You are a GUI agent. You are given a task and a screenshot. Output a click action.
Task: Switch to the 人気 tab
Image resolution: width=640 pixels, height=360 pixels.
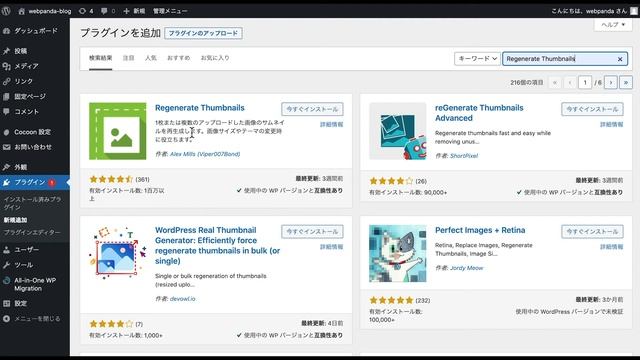click(x=151, y=58)
